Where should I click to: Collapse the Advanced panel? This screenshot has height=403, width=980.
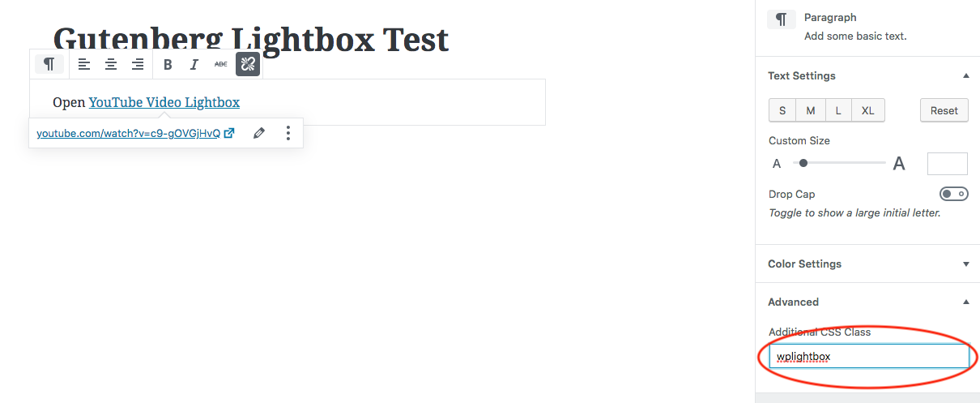coord(965,302)
